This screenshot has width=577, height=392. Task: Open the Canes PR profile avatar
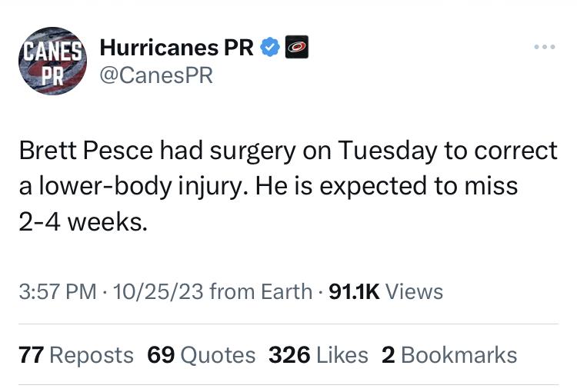53,61
